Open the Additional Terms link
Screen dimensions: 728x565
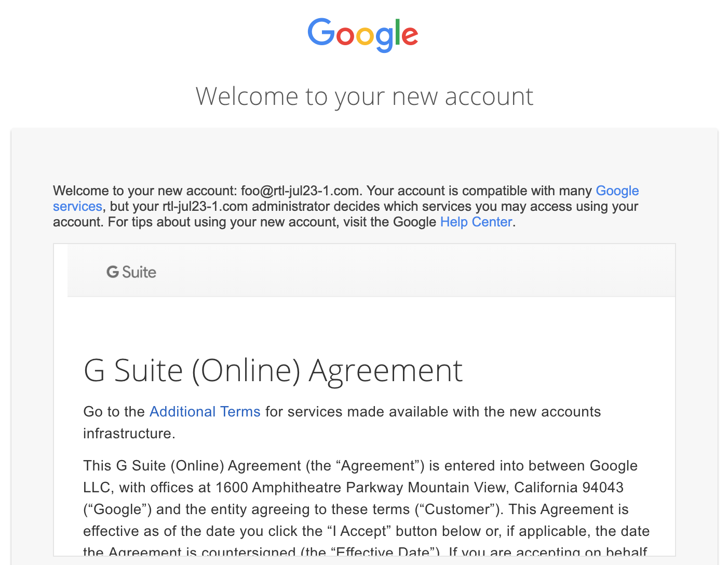[x=205, y=412]
